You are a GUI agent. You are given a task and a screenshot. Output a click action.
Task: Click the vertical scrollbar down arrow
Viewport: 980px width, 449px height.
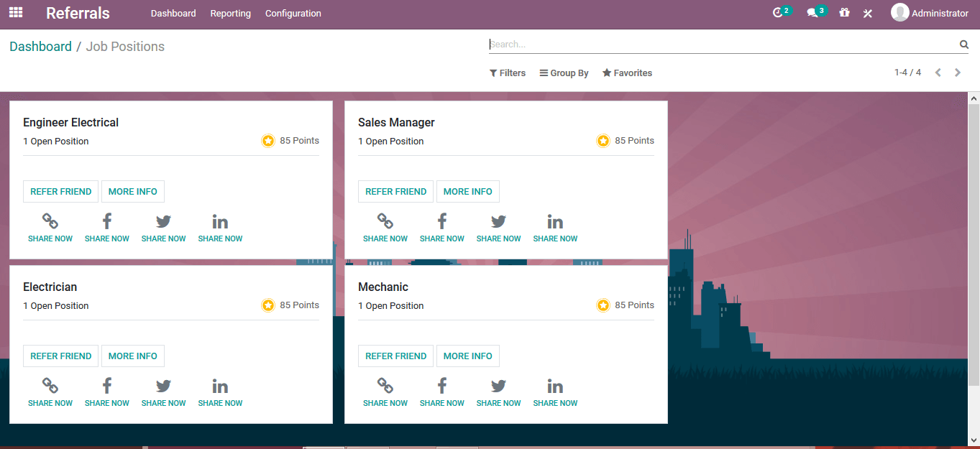coord(974,440)
